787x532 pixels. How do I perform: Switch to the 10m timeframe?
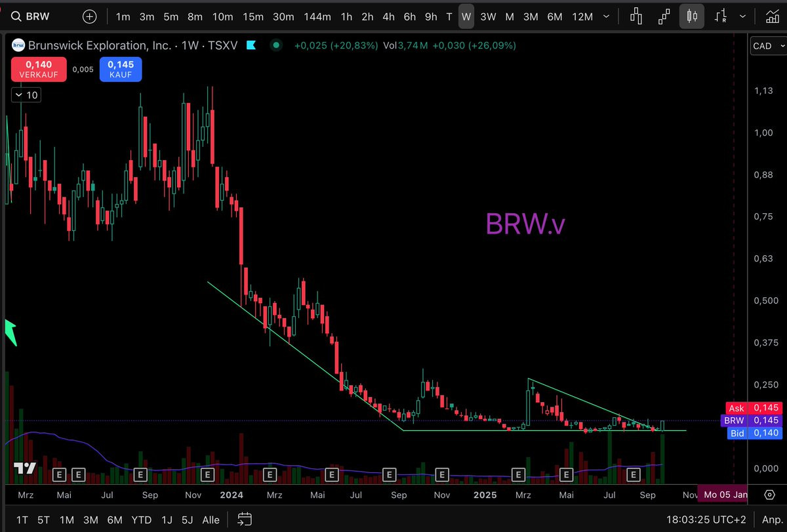click(x=222, y=16)
